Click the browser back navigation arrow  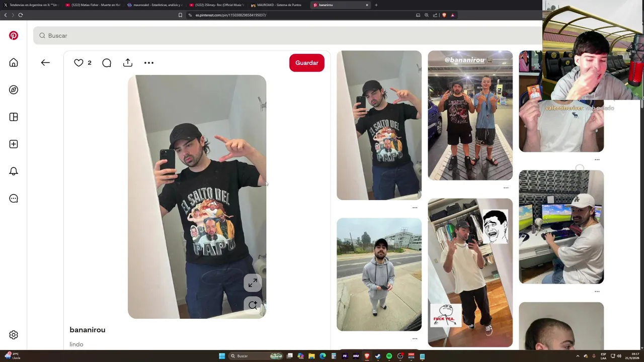6,15
